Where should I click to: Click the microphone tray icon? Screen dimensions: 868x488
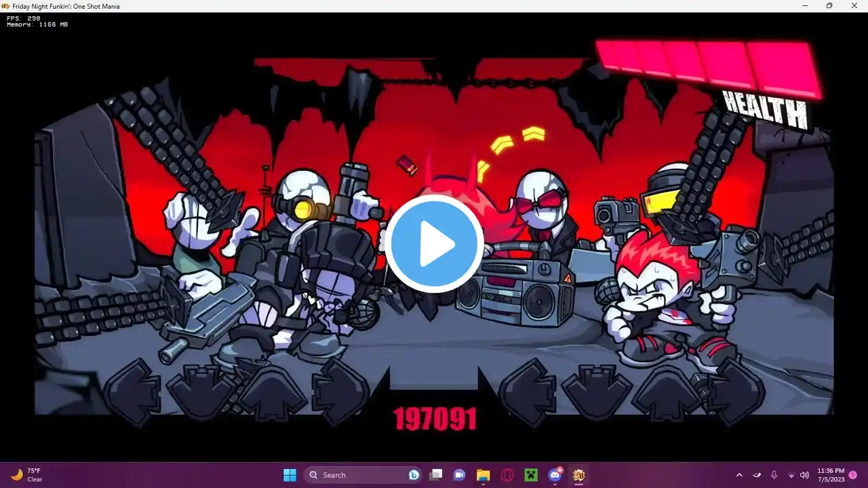(774, 475)
